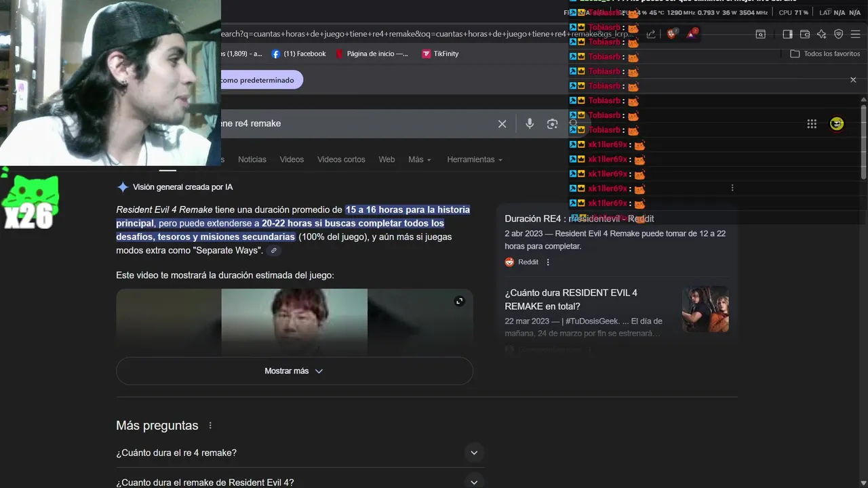Switch to the Noticias tab
The image size is (868, 488).
pyautogui.click(x=252, y=159)
